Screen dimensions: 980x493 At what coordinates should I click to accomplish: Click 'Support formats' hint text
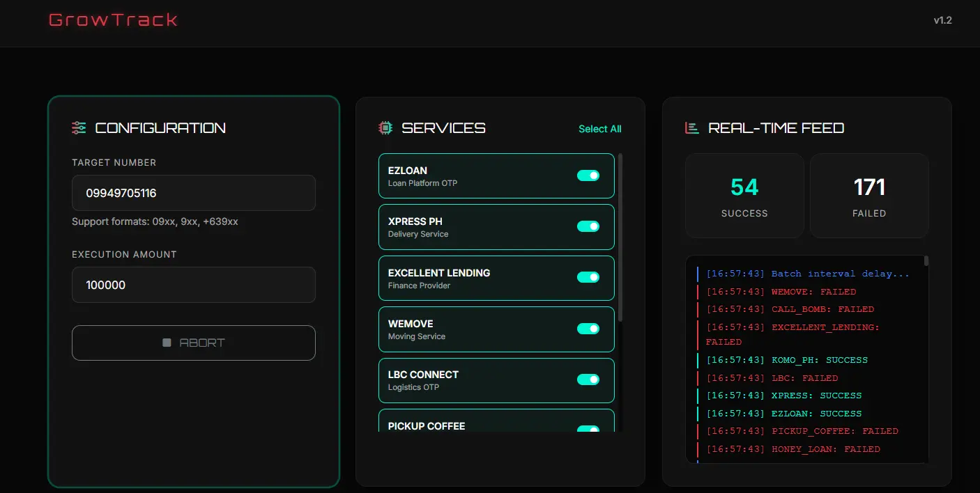coord(155,221)
